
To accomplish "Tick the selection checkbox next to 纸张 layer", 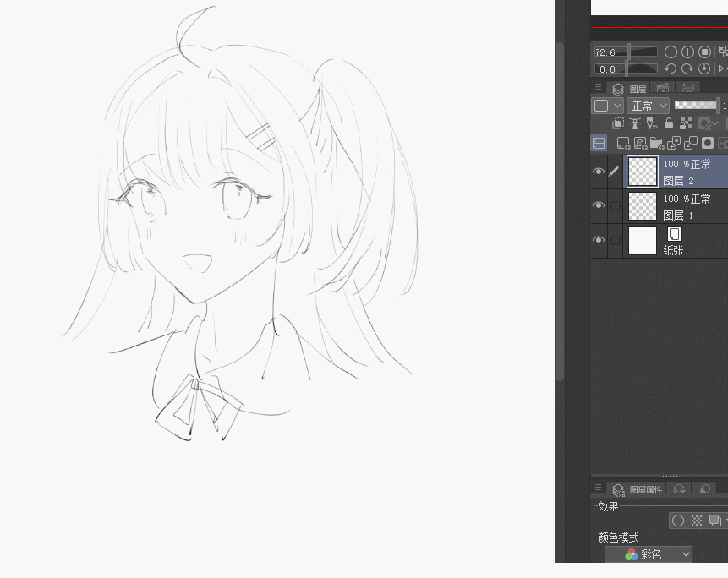I will pyautogui.click(x=616, y=240).
